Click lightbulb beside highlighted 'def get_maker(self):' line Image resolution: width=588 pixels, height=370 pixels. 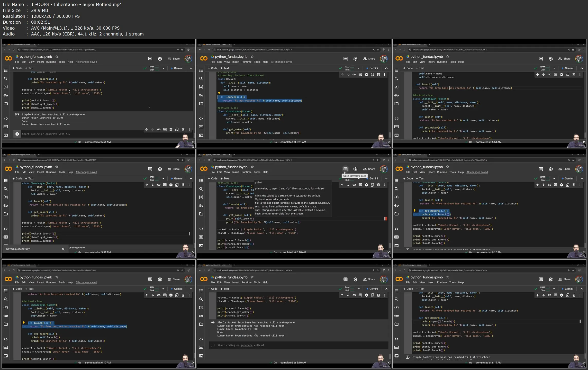point(414,211)
